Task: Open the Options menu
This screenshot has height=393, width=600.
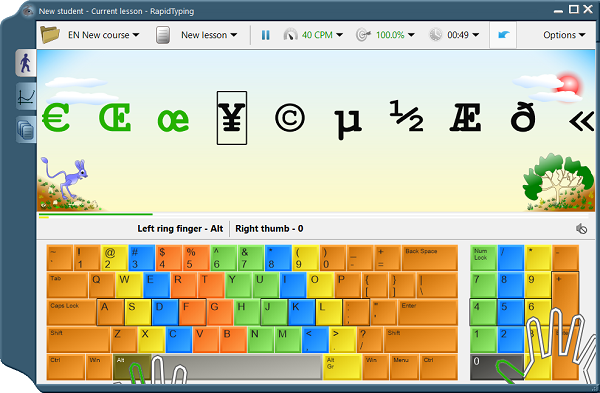Action: (564, 35)
